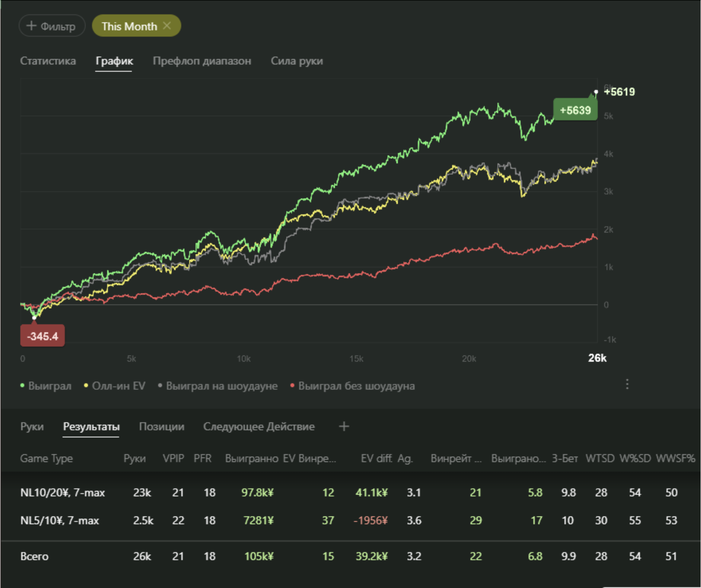The image size is (701, 588).
Task: Show the Следующее Действие tab
Action: click(x=259, y=427)
